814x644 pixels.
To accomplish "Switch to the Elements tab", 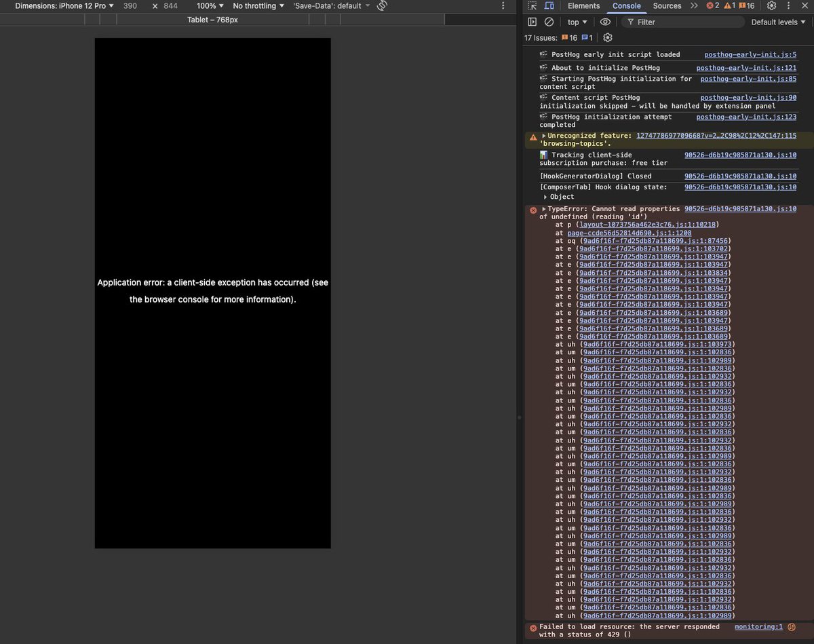I will coord(583,5).
